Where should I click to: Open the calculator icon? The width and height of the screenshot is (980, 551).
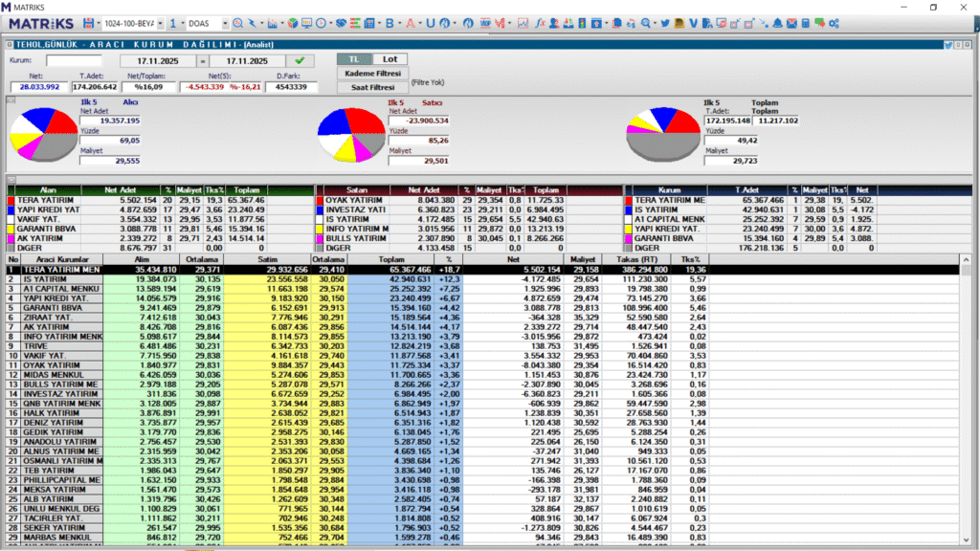coord(806,23)
